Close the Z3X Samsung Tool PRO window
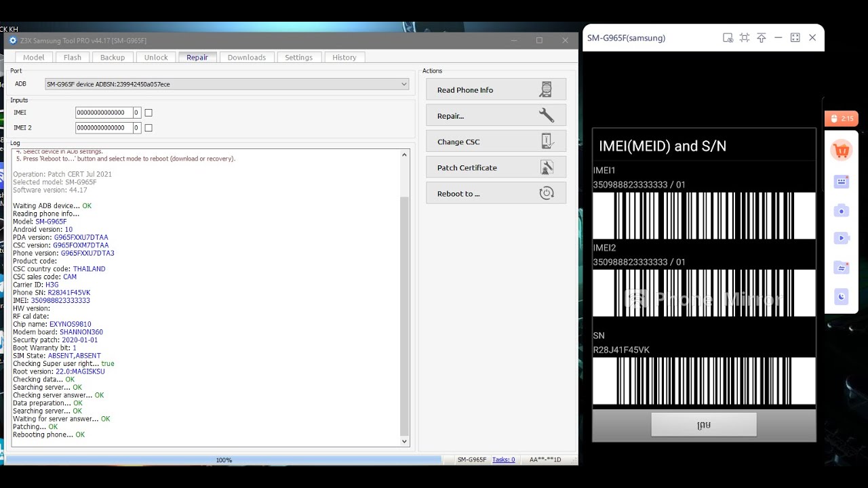 [x=565, y=41]
